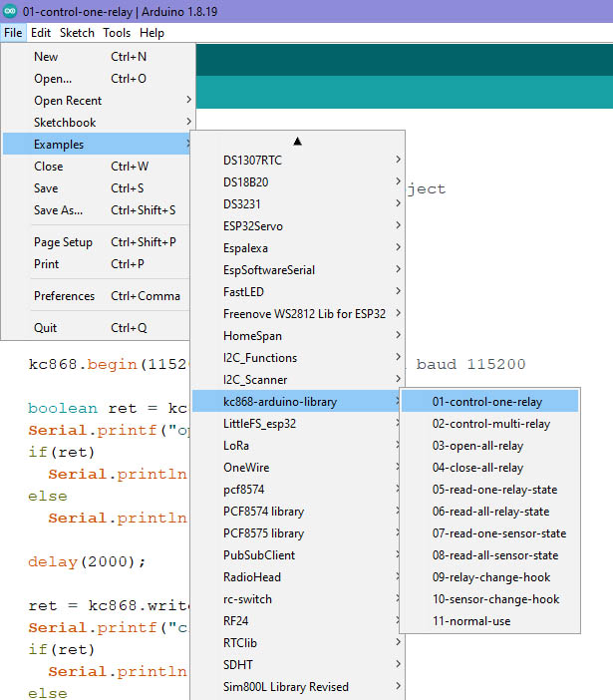Expand the Open Recent submenu
Screen dimensions: 613x700
pos(68,101)
